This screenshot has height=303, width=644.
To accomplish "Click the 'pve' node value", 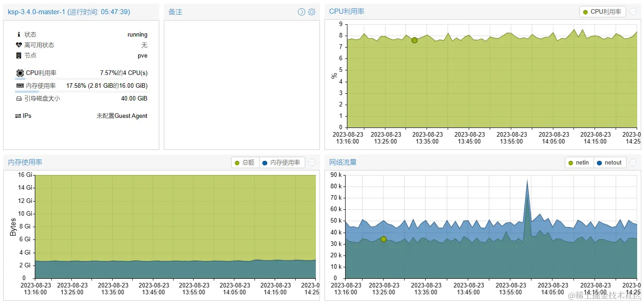I will [142, 55].
